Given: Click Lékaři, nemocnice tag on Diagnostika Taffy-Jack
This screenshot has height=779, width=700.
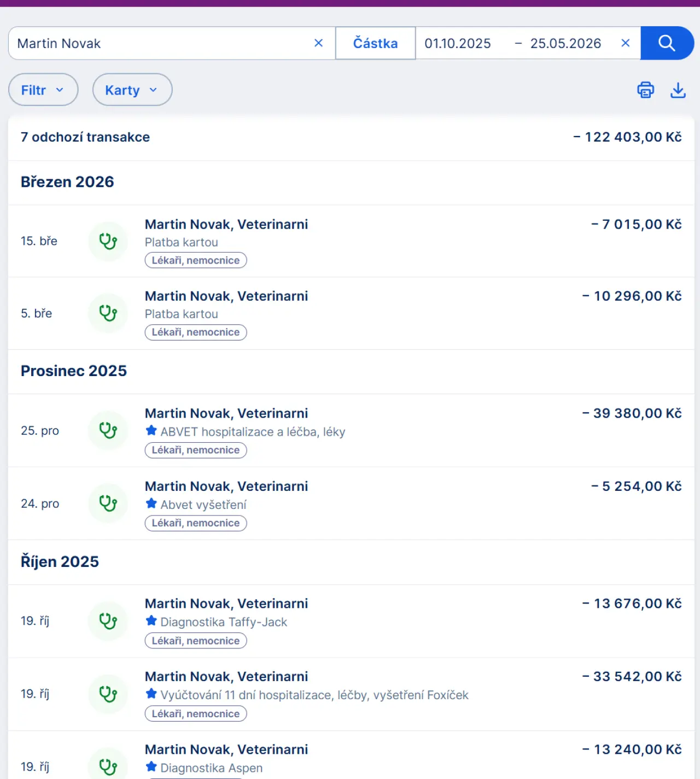Looking at the screenshot, I should [x=196, y=641].
